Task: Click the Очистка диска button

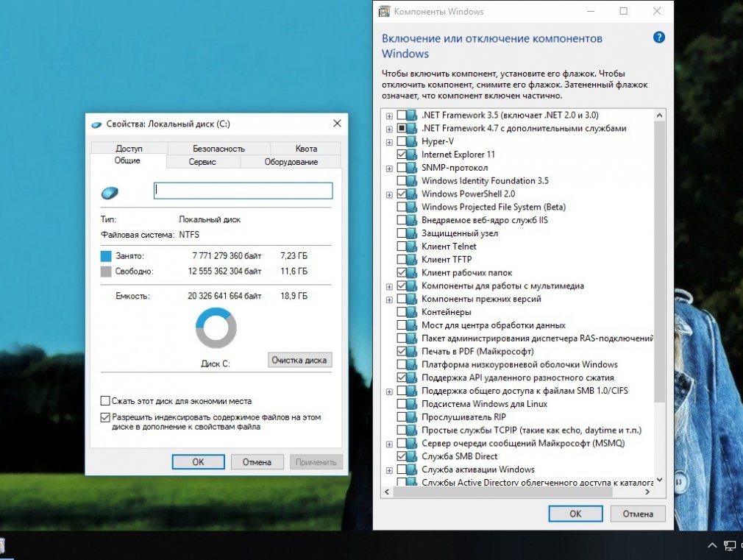Action: (x=299, y=360)
